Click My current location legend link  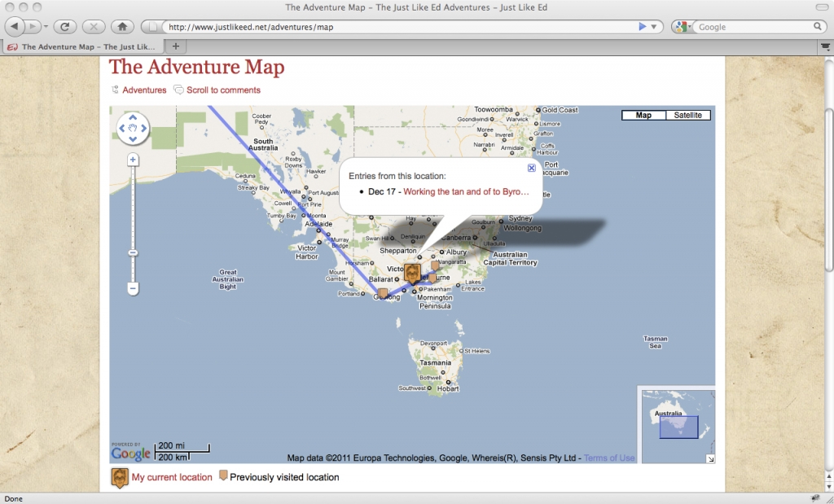click(x=172, y=477)
